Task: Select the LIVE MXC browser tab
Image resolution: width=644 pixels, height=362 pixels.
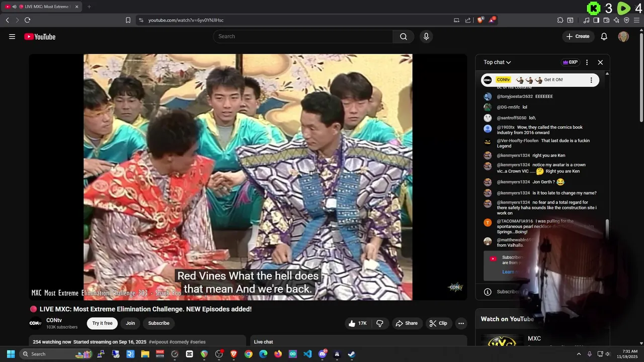Action: pos(42,7)
